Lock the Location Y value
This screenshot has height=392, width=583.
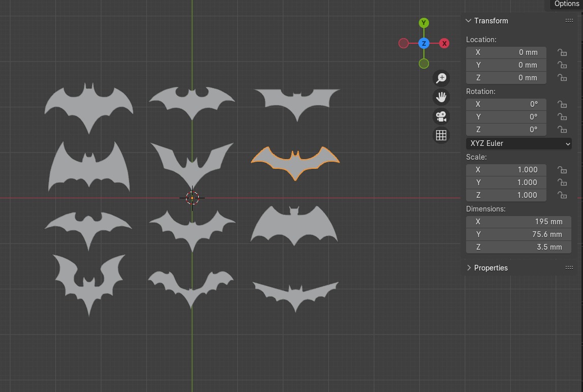[x=562, y=65]
